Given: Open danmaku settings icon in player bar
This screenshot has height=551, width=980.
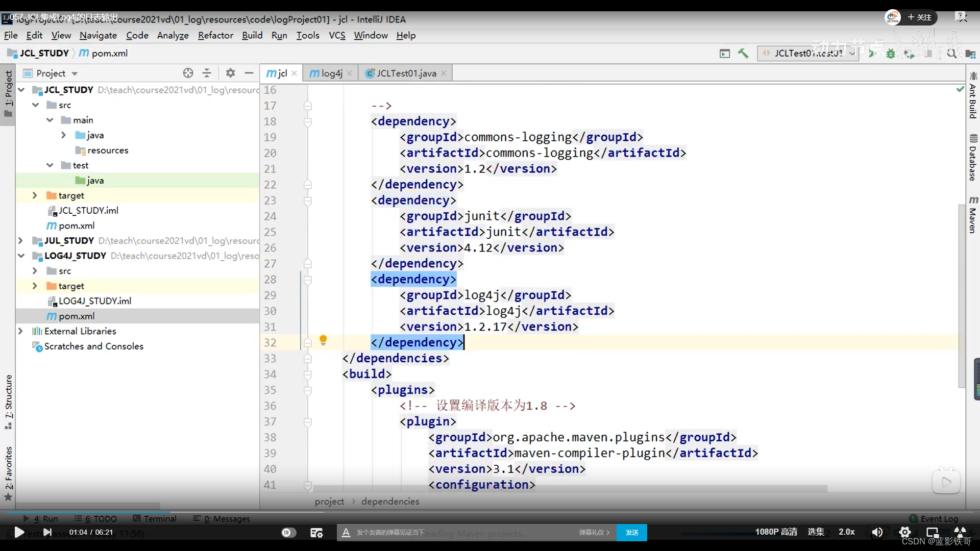Looking at the screenshot, I should coord(316,532).
